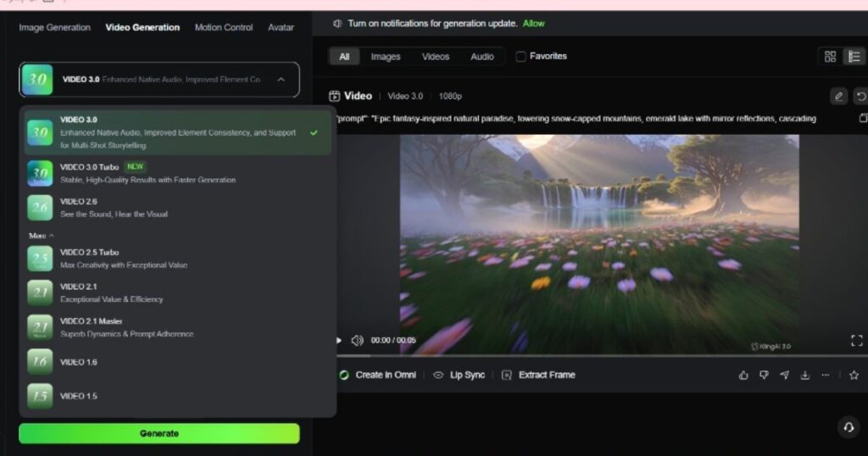Switch to the Image Generation tab
Screen dimensions: 868x456
pyautogui.click(x=54, y=28)
